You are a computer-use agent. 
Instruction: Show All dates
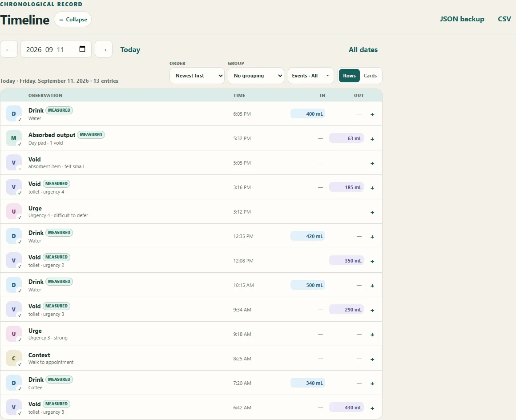[363, 50]
